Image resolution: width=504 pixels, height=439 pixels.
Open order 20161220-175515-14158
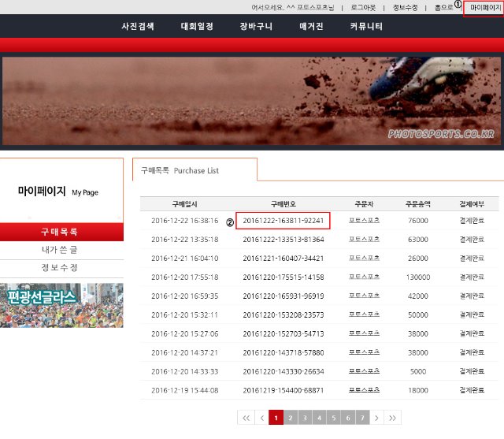point(283,277)
